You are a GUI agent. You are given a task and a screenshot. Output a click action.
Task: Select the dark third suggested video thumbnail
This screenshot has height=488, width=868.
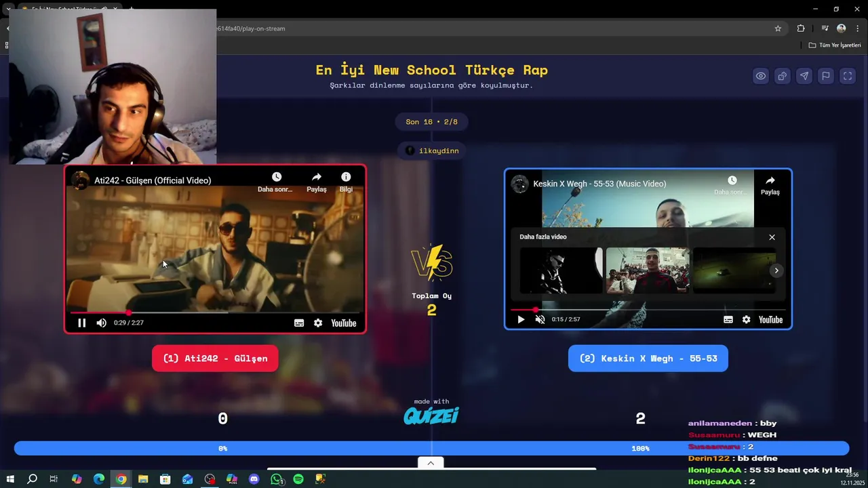[x=734, y=270]
